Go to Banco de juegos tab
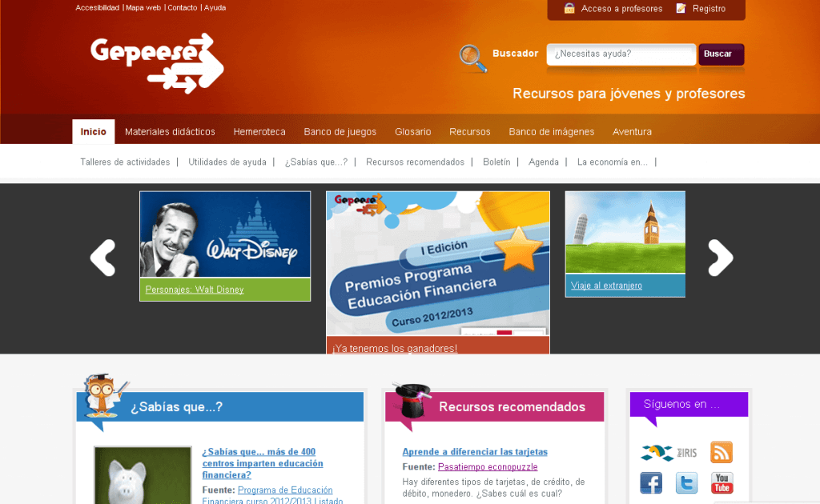Screen dimensions: 820x504 coord(340,132)
